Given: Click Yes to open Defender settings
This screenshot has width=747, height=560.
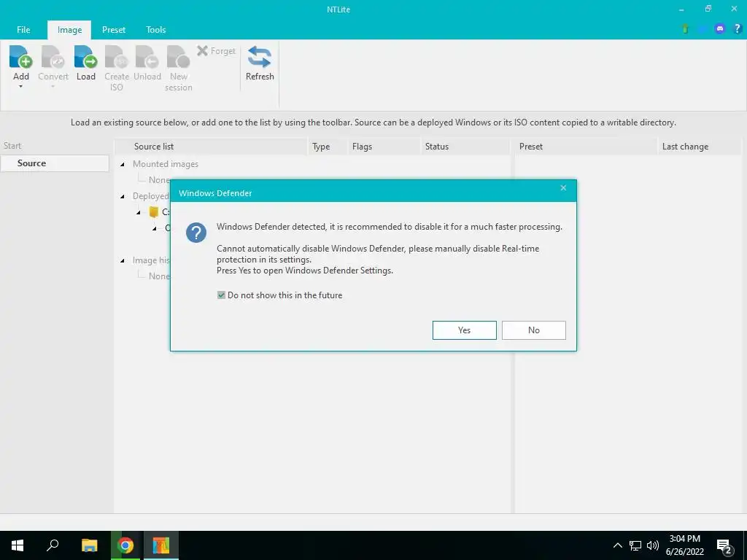Looking at the screenshot, I should [x=465, y=330].
